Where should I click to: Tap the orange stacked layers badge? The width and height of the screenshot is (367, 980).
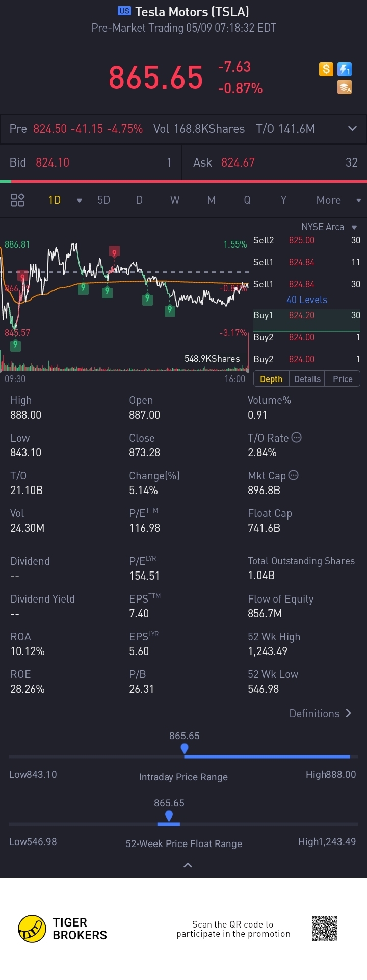pos(345,88)
